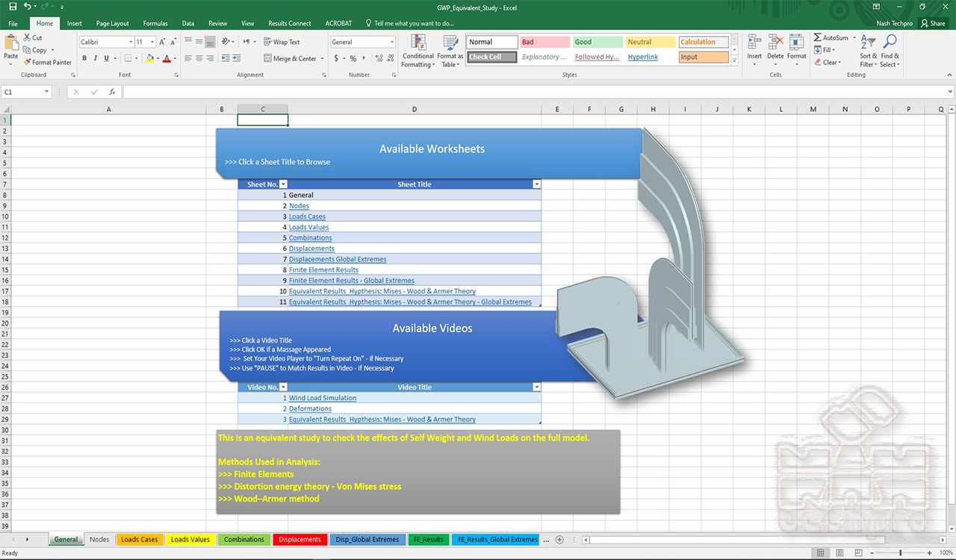Click the Undo arrow in the quick access toolbar
This screenshot has height=560, width=956.
(28, 7)
